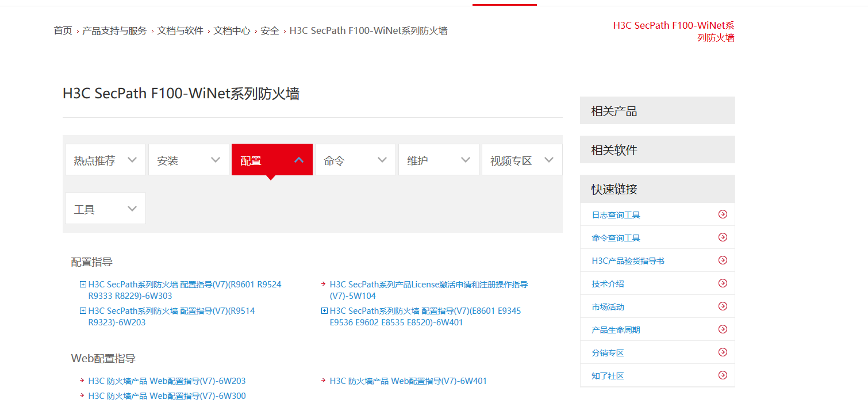Open 分销专区 quick link
Viewport: 868px width, 411px height.
tap(608, 353)
